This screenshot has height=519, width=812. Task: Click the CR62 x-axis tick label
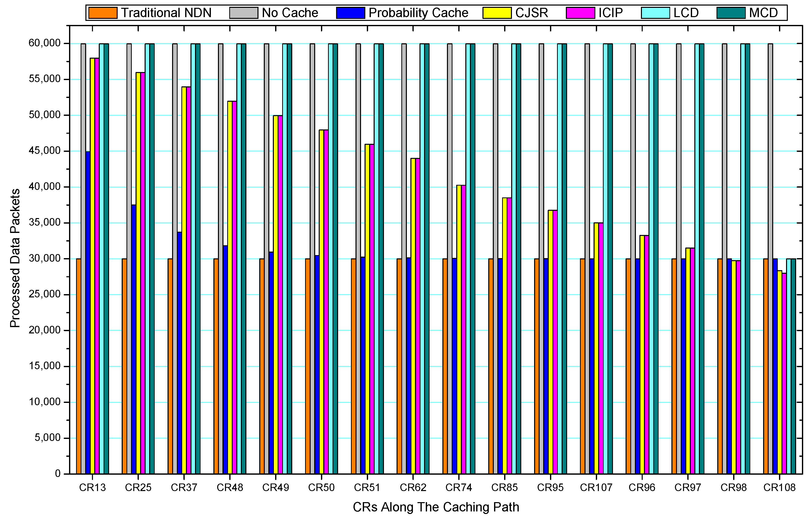(x=413, y=488)
